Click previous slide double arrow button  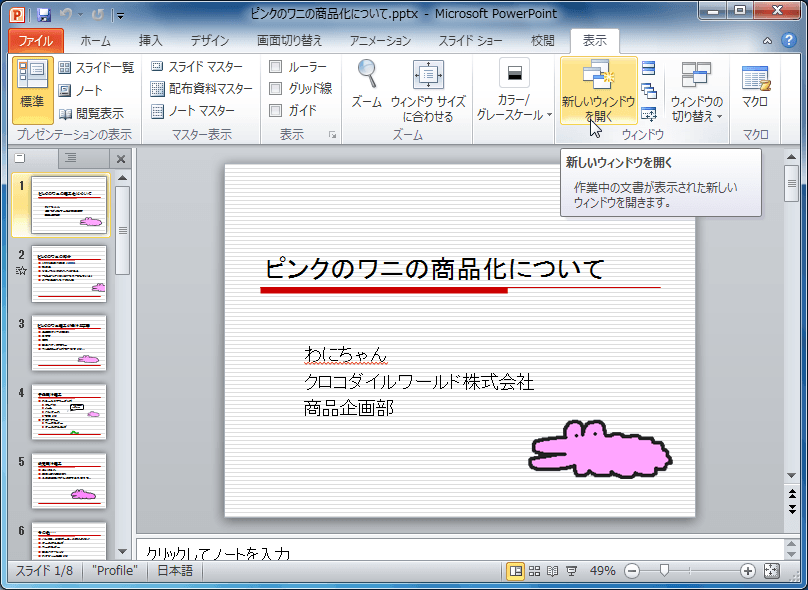click(792, 494)
